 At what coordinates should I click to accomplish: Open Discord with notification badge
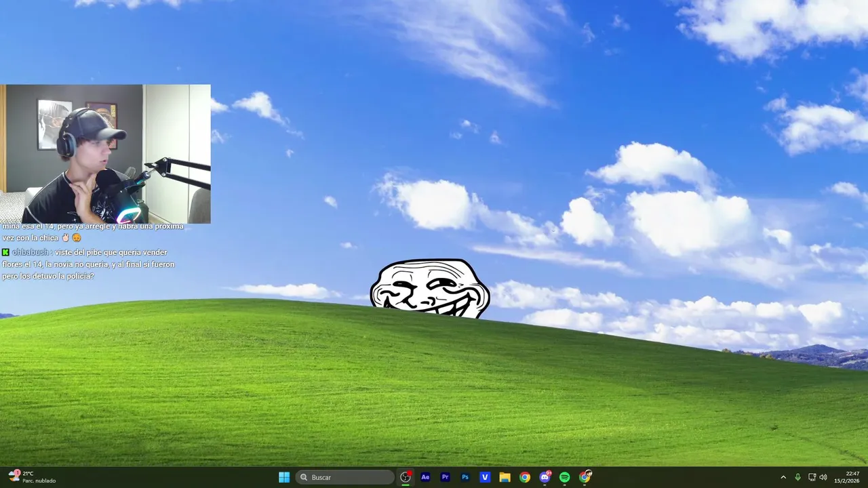pyautogui.click(x=545, y=477)
